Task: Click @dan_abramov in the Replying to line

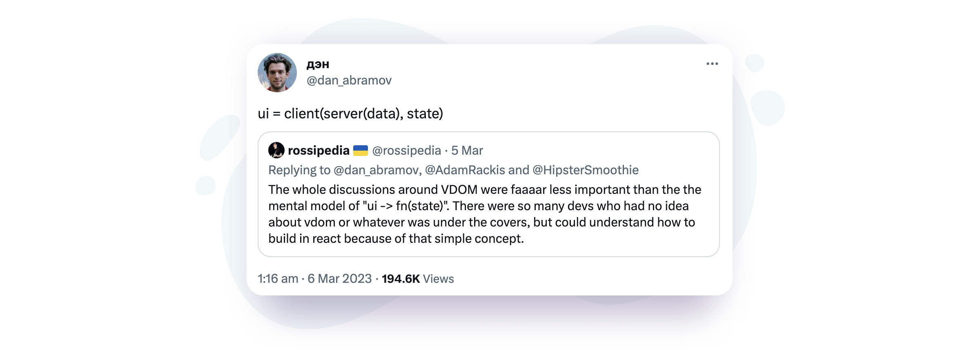Action: point(376,170)
